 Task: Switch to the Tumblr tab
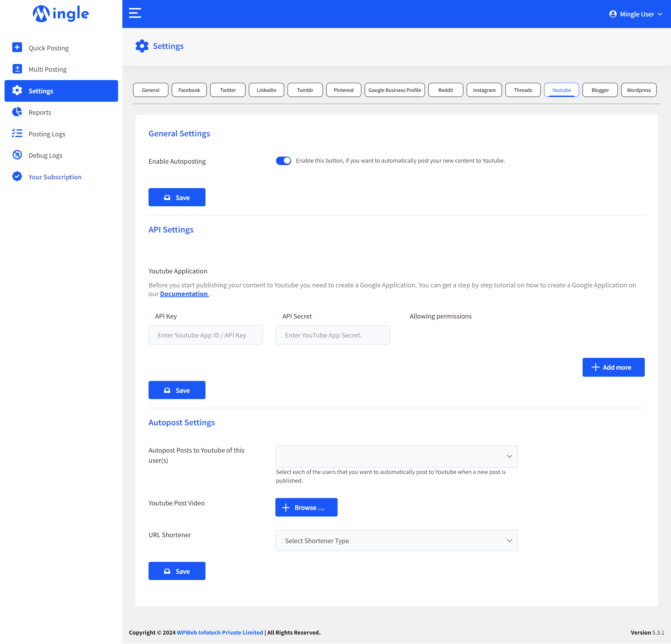tap(305, 90)
